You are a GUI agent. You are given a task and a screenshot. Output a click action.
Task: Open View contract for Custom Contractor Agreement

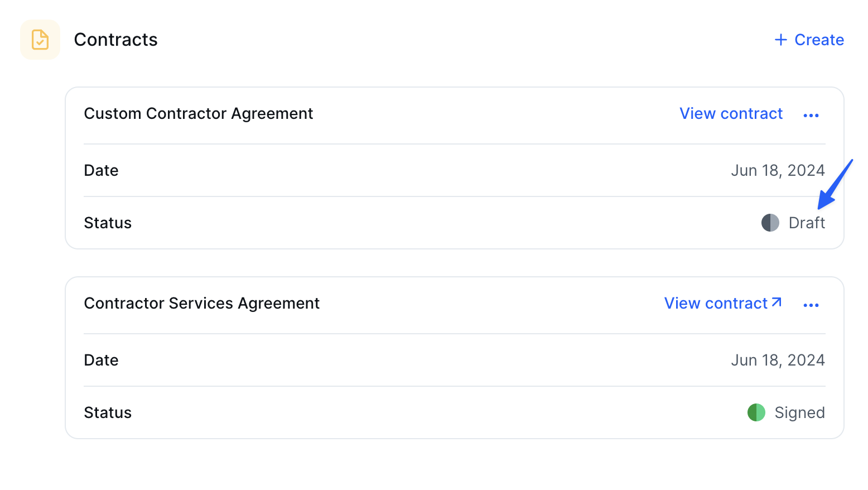pos(731,113)
